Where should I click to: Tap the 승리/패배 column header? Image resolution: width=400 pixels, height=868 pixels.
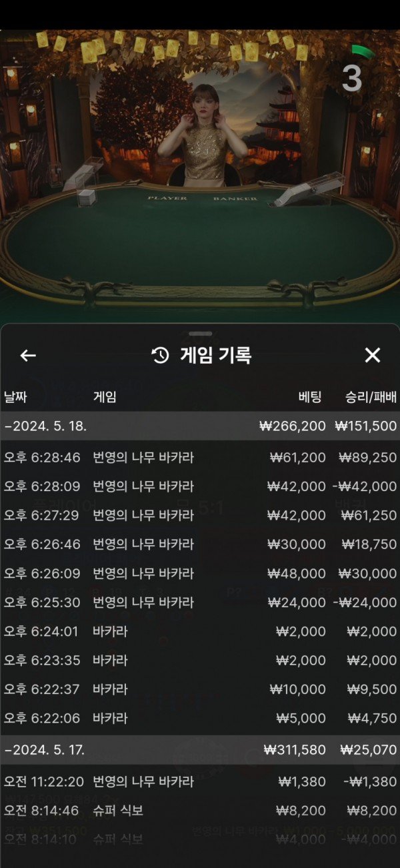(x=371, y=397)
